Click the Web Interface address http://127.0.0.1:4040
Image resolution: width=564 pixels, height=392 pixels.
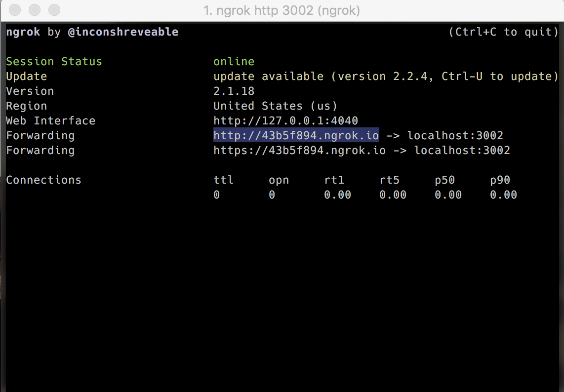point(285,120)
